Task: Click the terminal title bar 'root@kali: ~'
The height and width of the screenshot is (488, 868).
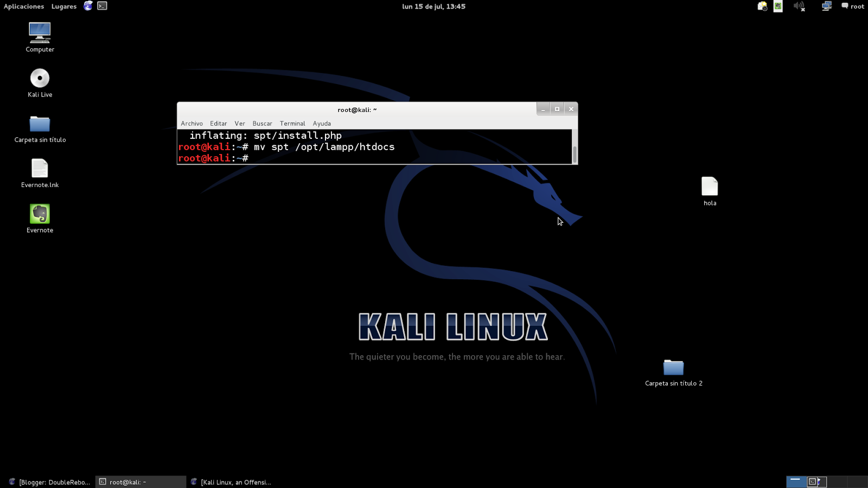Action: point(357,110)
